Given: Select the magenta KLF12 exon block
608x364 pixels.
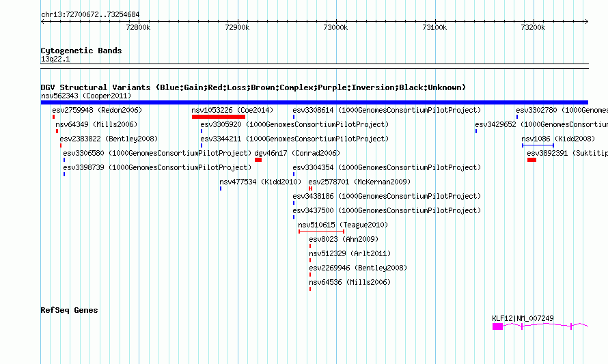Looking at the screenshot, I should (497, 327).
